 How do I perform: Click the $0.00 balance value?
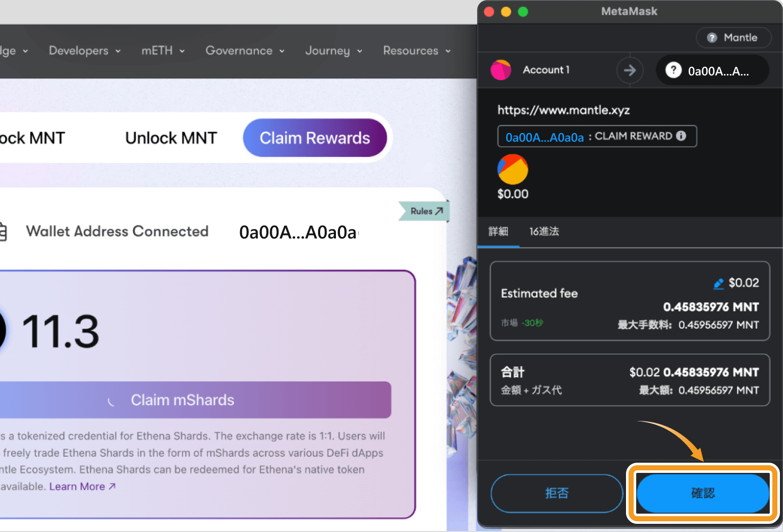click(x=513, y=194)
